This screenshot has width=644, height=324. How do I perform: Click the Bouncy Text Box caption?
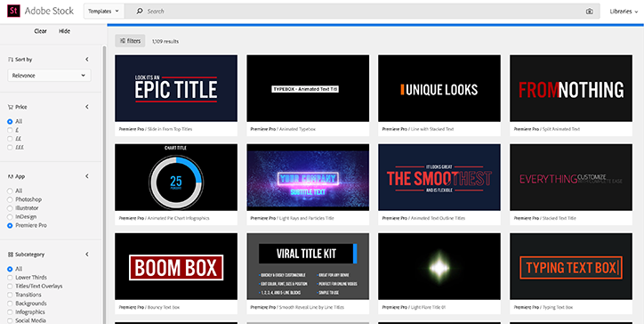click(x=164, y=308)
